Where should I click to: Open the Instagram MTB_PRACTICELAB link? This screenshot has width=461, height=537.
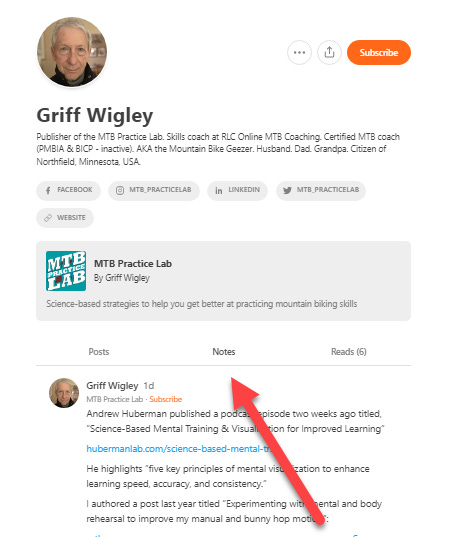pos(154,190)
